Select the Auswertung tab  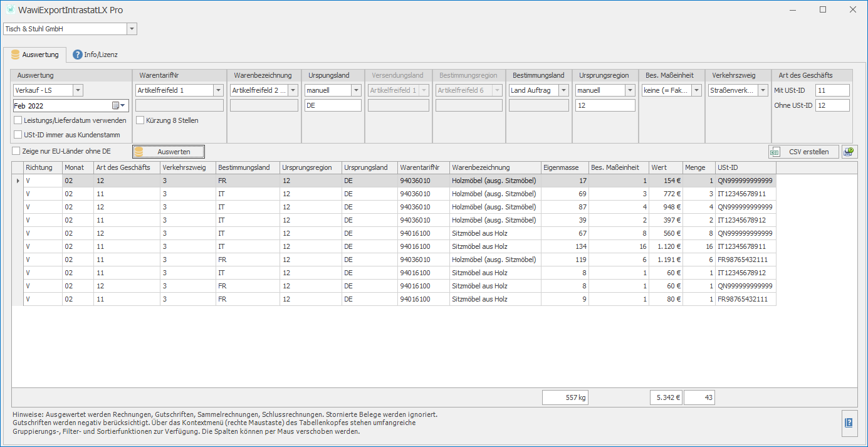coord(35,55)
